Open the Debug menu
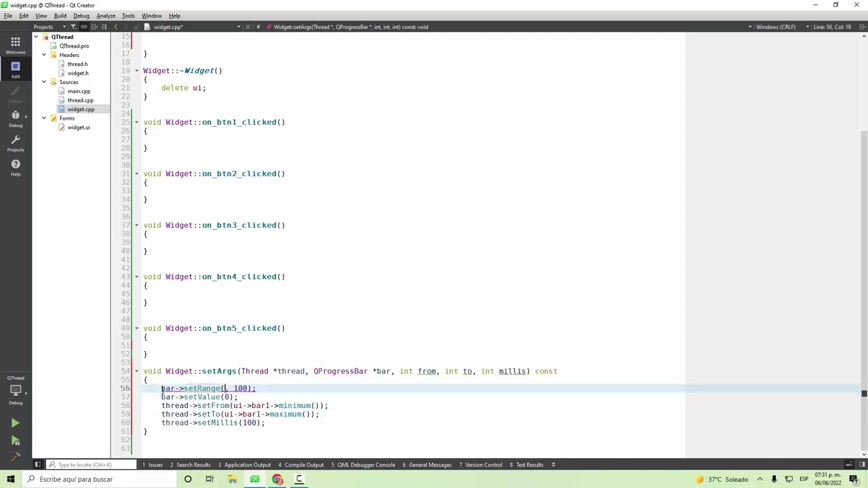Screen dimensions: 868x488 (x=81, y=16)
